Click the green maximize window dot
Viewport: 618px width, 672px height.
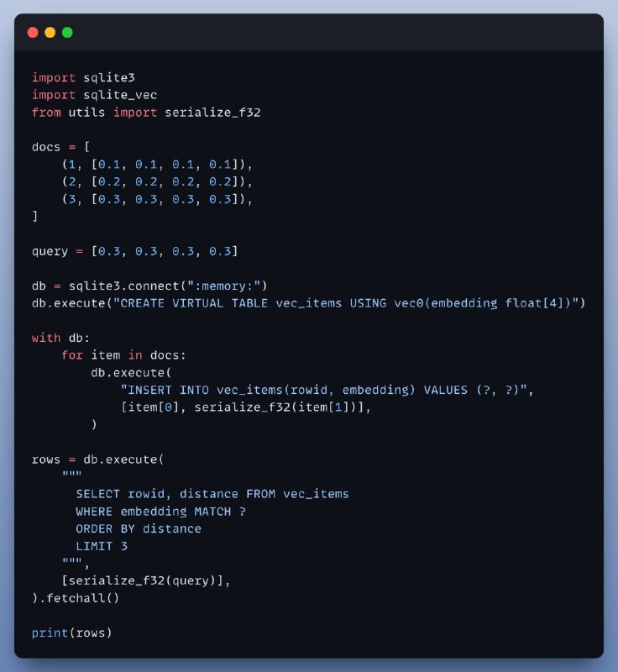(x=67, y=33)
